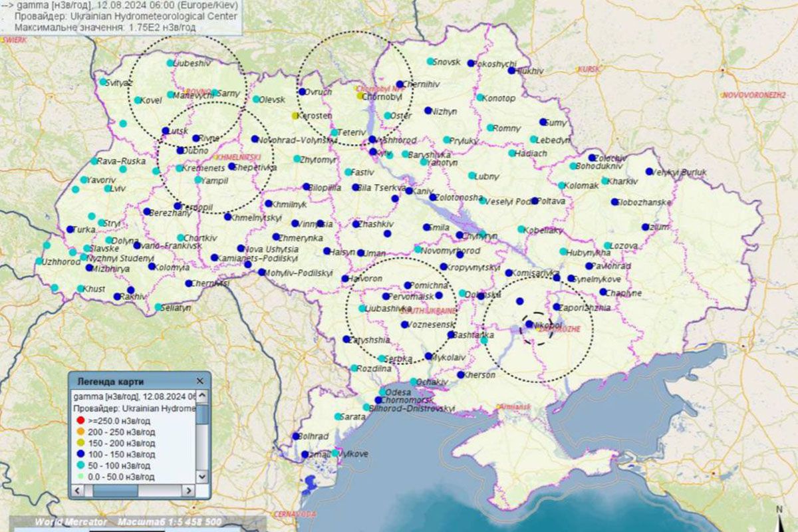
Task: Click the Sumy station marker
Action: pos(543,122)
